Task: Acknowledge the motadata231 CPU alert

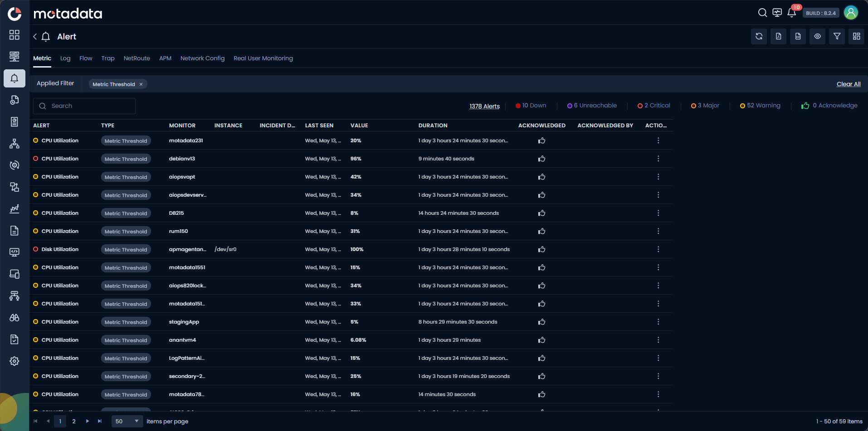Action: point(541,140)
